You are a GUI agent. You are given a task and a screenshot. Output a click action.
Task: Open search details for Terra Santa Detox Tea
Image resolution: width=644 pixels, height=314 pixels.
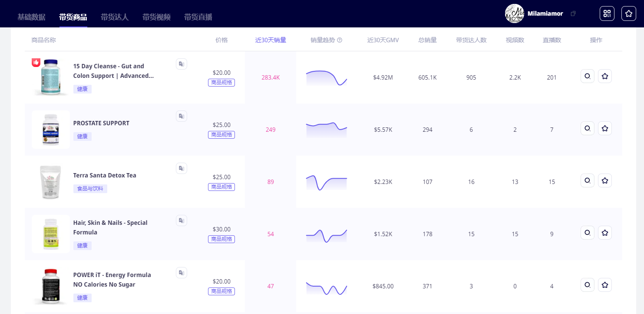[x=587, y=180]
